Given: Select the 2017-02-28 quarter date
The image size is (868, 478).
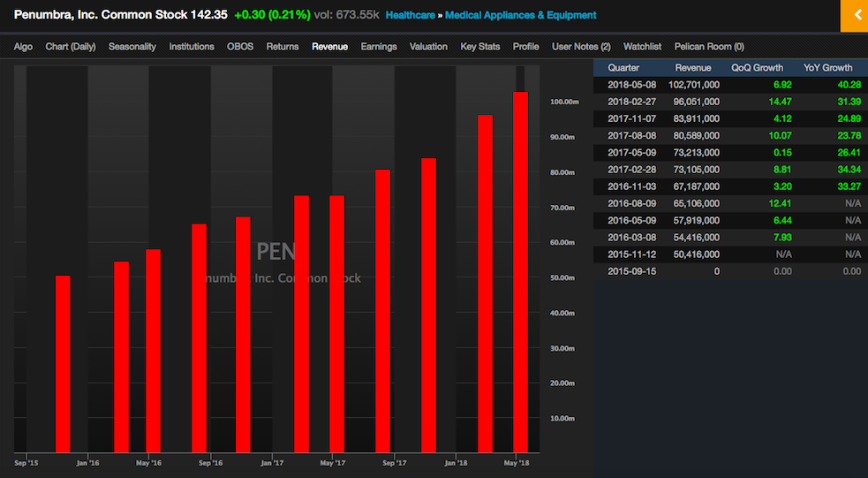Looking at the screenshot, I should tap(631, 170).
